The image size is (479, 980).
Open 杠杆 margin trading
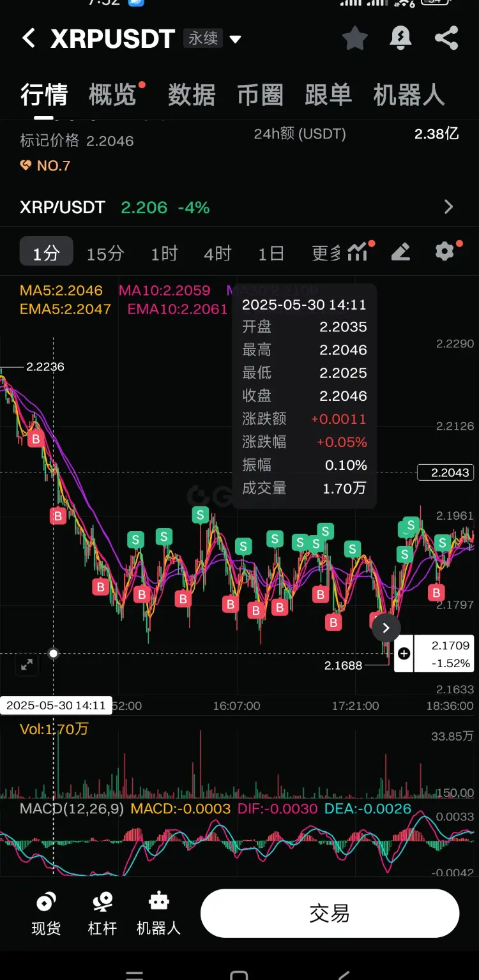coord(102,914)
